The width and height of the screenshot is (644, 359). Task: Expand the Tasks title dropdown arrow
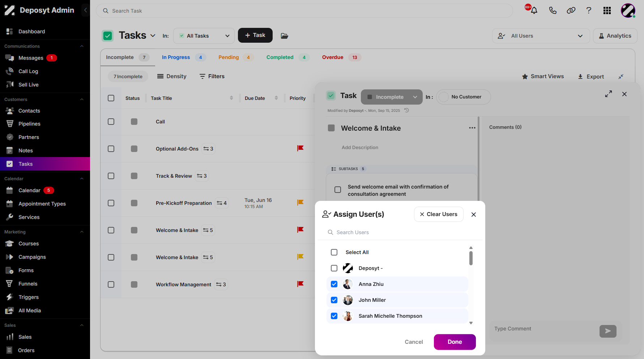click(x=153, y=35)
